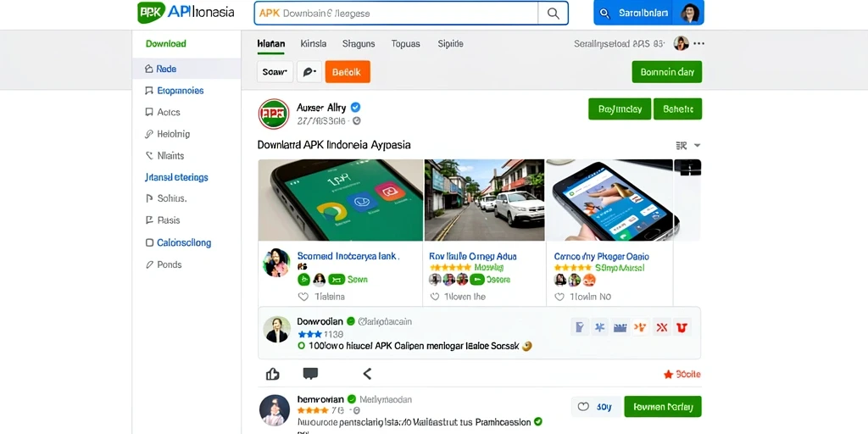The height and width of the screenshot is (434, 868).
Task: Click the blue verified badge by Auxser Allry
Action: [x=355, y=108]
